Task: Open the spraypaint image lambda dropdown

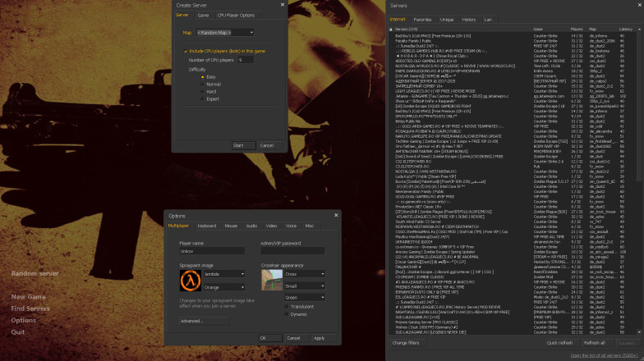Action: (224, 274)
